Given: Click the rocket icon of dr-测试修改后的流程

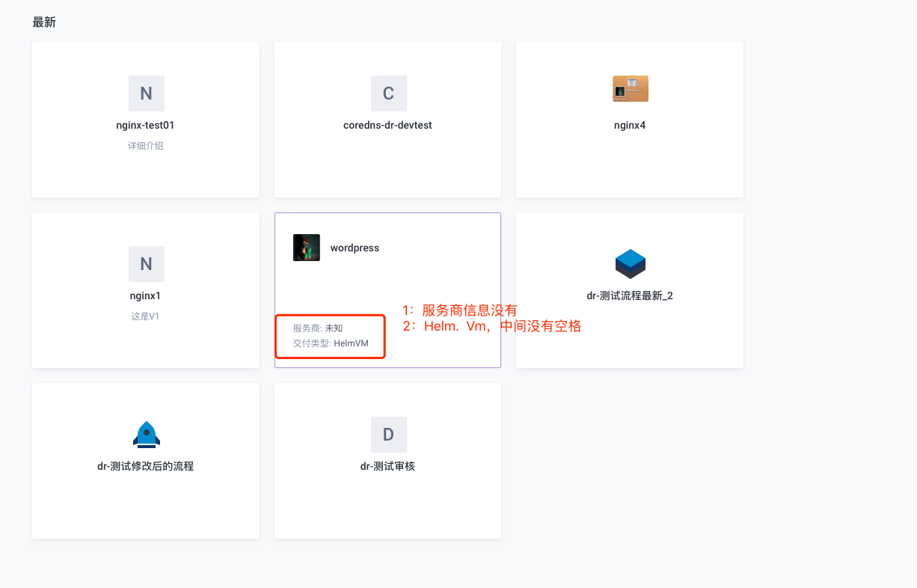Looking at the screenshot, I should tap(146, 434).
